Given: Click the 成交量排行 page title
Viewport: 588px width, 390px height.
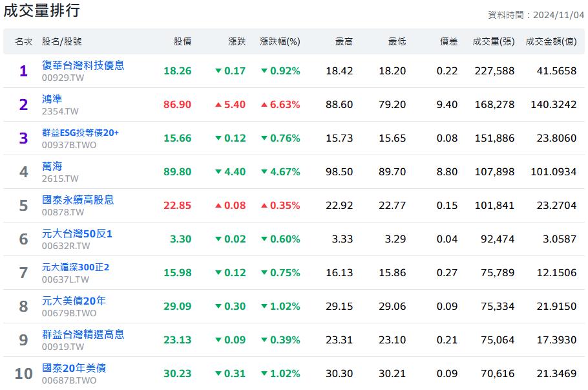Looking at the screenshot, I should (41, 10).
